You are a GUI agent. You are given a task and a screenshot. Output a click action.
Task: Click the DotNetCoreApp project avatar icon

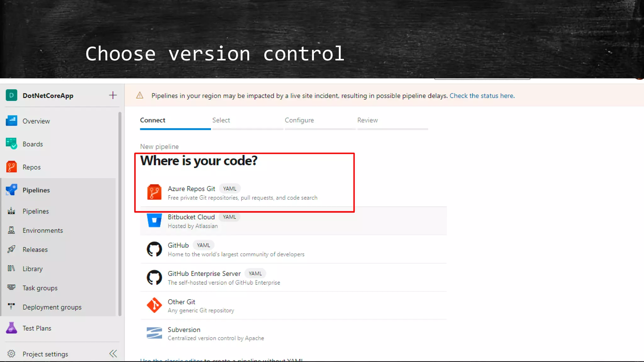(x=11, y=95)
